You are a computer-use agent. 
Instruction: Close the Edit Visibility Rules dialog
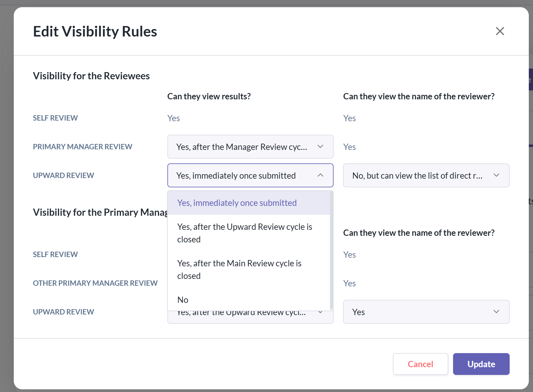coord(500,31)
